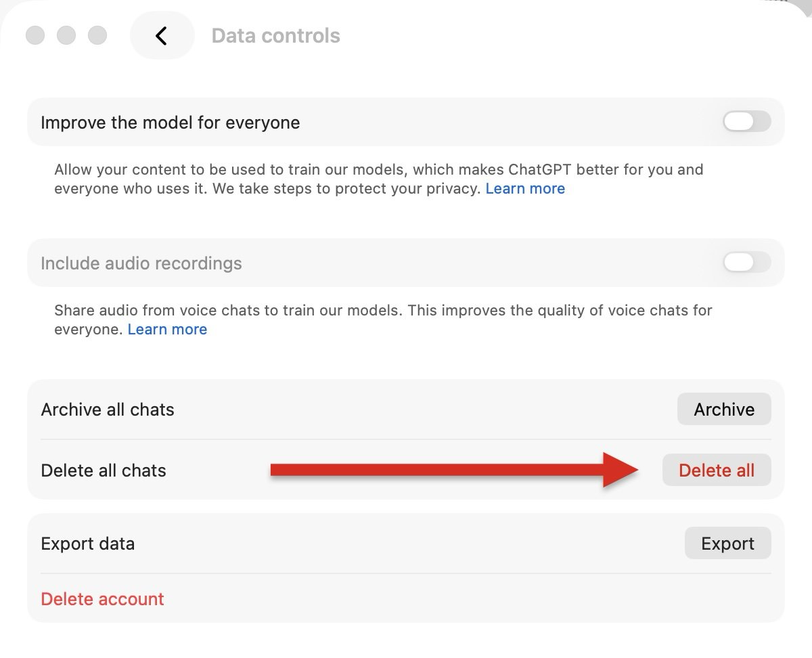Open Learn more link about voice chat audio
812x658 pixels.
click(167, 330)
